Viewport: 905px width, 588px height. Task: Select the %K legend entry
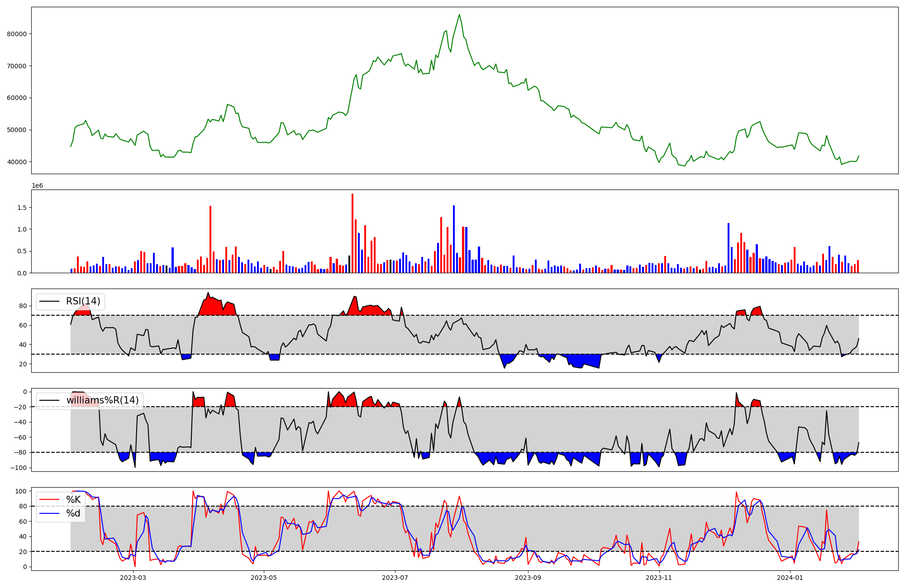tap(73, 499)
